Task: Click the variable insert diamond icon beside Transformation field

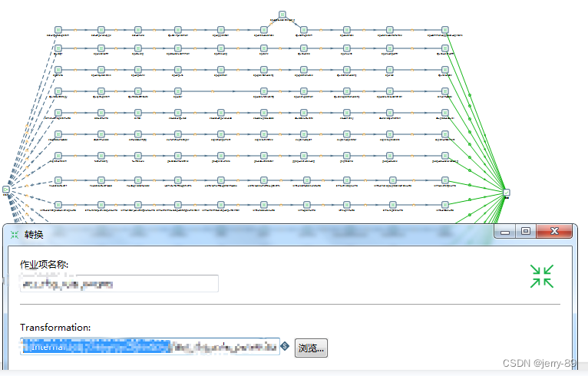Action: (x=285, y=346)
